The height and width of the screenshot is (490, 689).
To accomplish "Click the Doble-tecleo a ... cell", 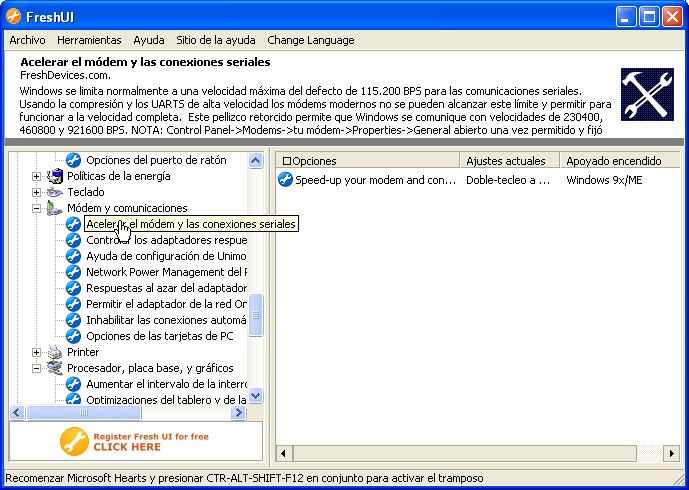I will [508, 180].
